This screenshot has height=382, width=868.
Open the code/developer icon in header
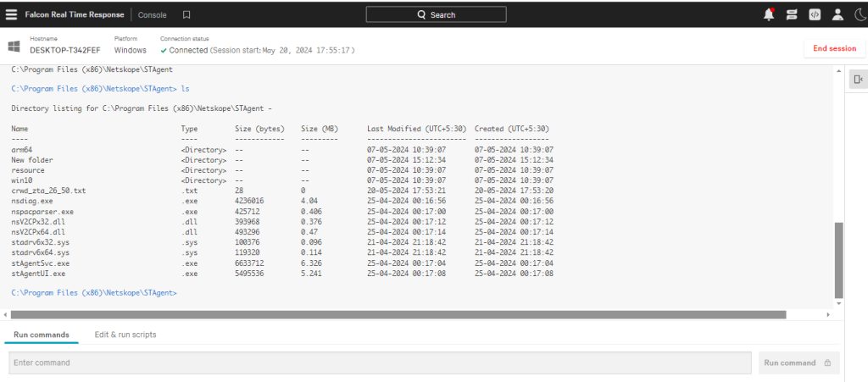(x=815, y=15)
